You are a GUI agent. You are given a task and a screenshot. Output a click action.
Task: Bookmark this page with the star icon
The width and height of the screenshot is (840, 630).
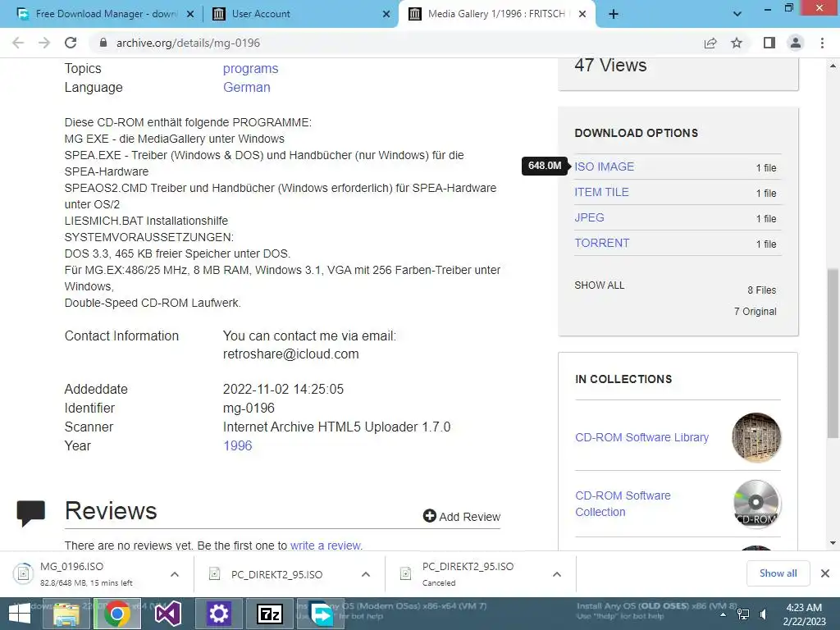[x=737, y=43]
